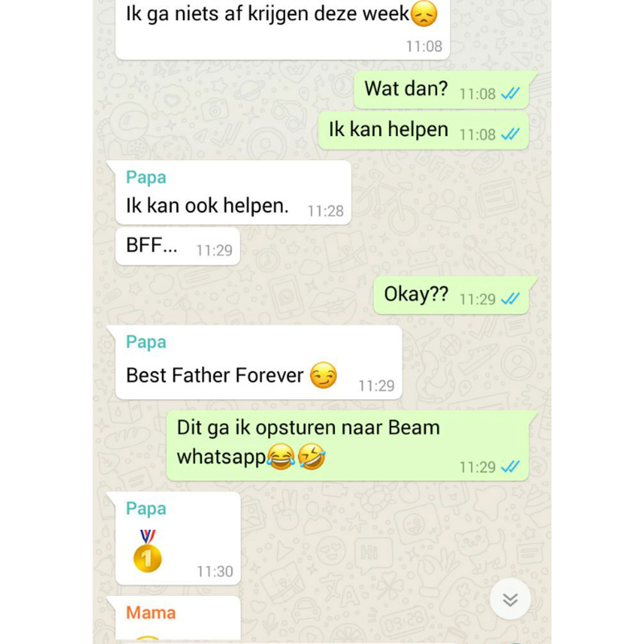This screenshot has height=644, width=644.
Task: Select the Wat dan? message text
Action: (x=406, y=89)
